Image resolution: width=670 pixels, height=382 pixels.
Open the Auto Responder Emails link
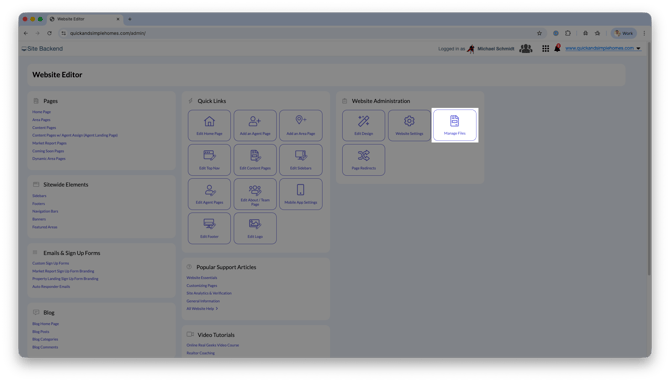[51, 286]
